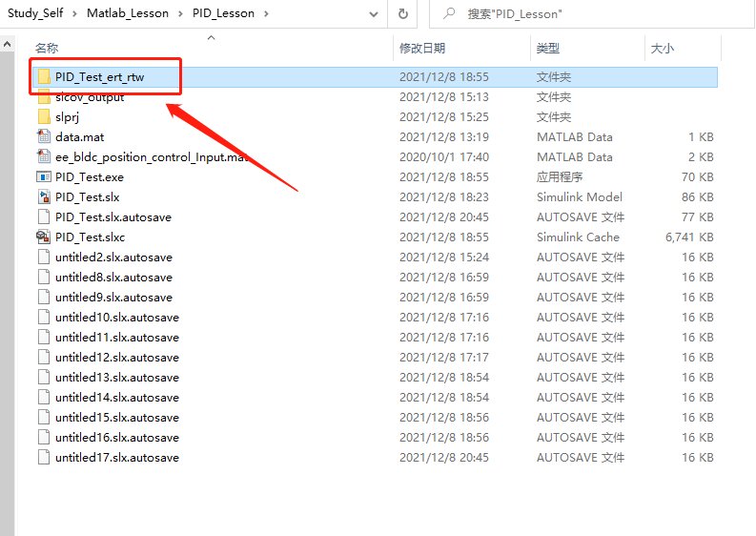Screen dimensions: 756x536
Task: Select the PID_Test.slxc file name
Action: click(91, 237)
